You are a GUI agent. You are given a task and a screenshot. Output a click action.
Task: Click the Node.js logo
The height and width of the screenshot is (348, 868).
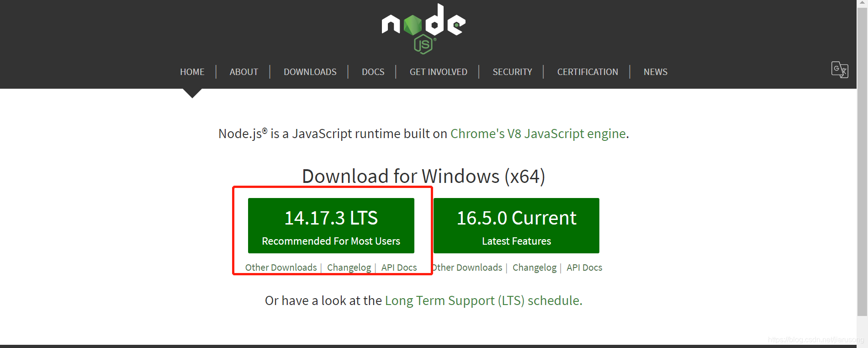(x=423, y=29)
